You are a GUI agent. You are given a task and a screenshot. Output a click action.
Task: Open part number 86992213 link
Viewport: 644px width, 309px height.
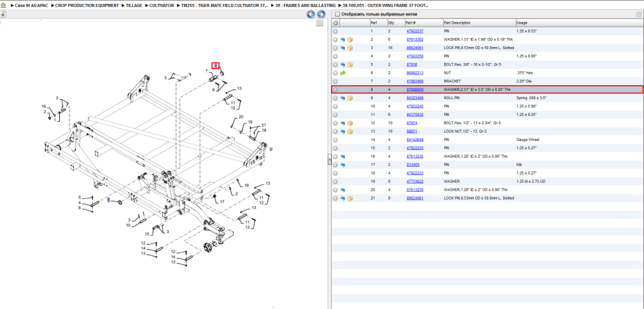[x=415, y=73]
